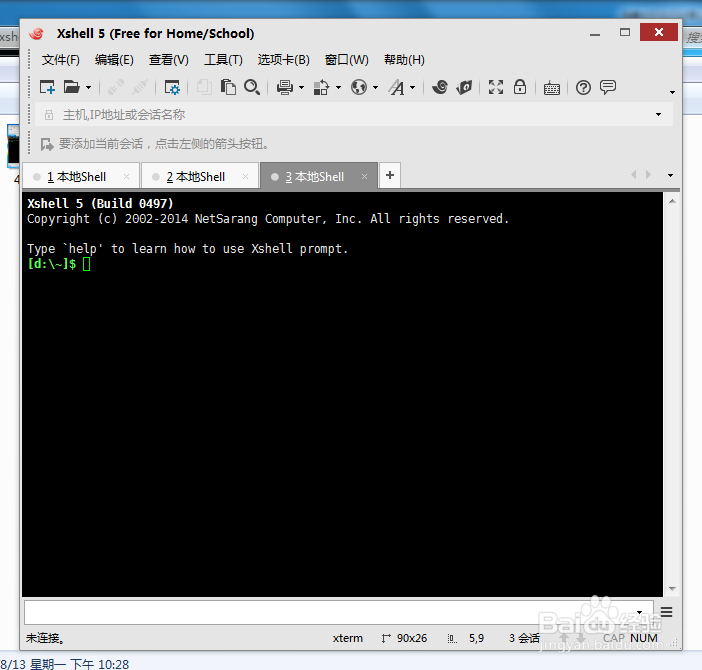The image size is (702, 670).
Task: Close tab 3 本地Shell
Action: tap(364, 176)
